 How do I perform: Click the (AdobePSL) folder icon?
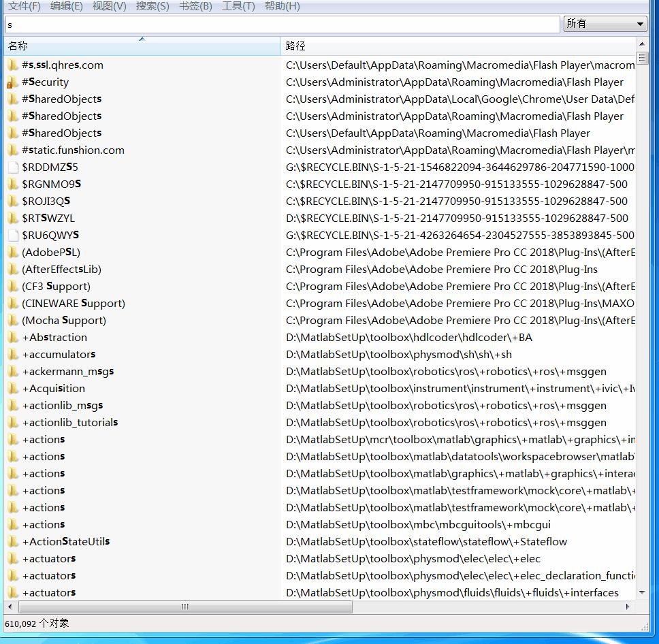point(12,253)
